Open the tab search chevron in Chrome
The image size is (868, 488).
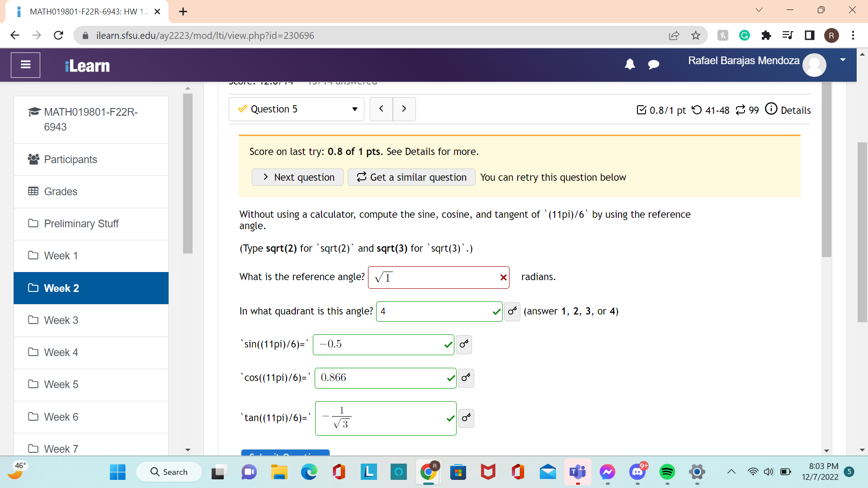(x=759, y=10)
